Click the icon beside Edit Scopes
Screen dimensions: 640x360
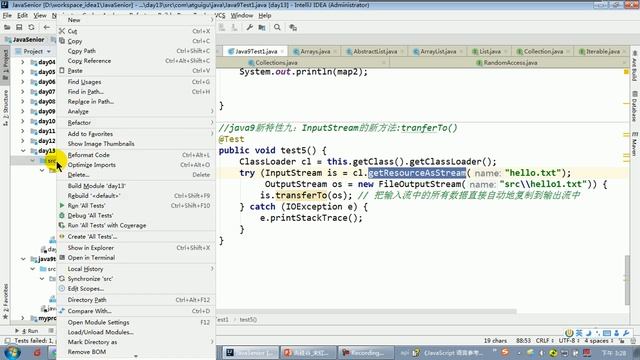point(62,288)
